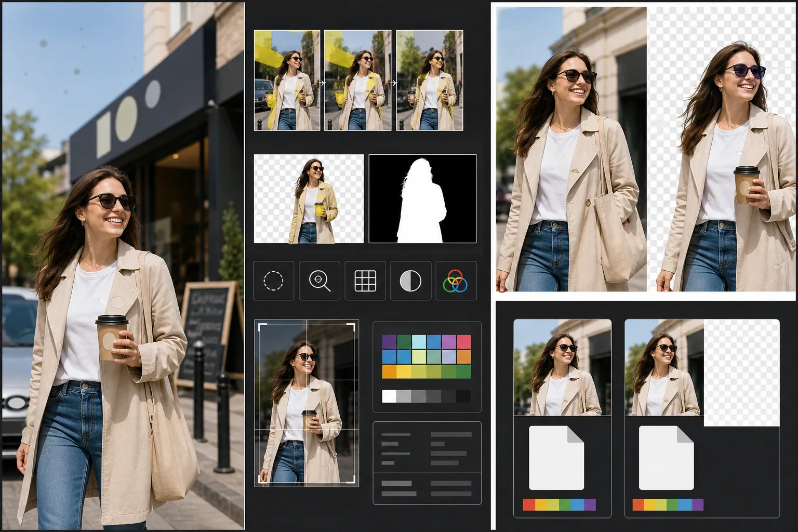The height and width of the screenshot is (532, 798).
Task: Toggle the grid overlay tool icon
Action: tap(365, 281)
